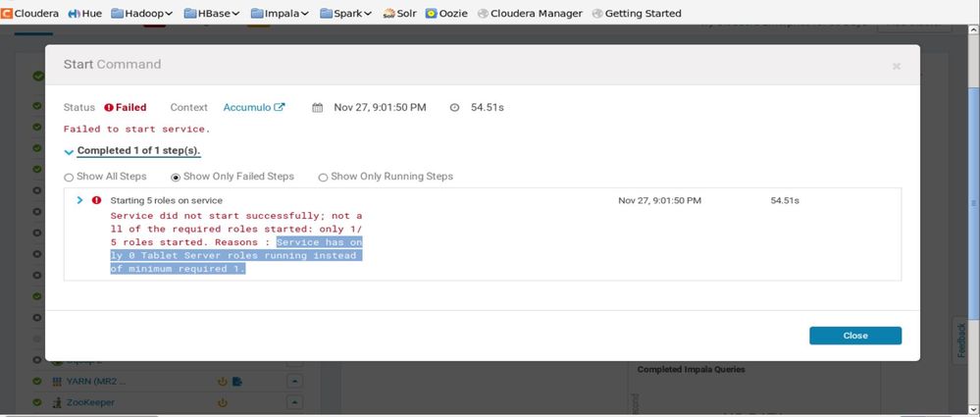Image resolution: width=980 pixels, height=417 pixels.
Task: Open the Accumulo context link
Action: pyautogui.click(x=247, y=108)
